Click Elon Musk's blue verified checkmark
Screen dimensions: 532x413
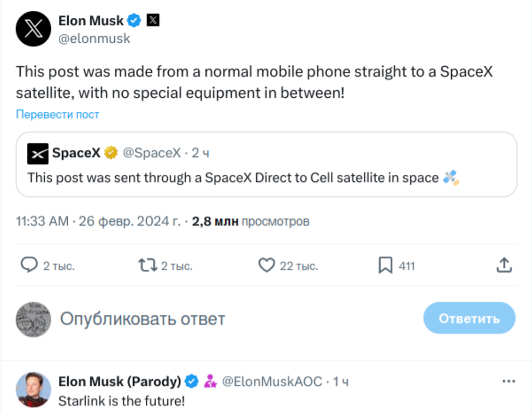tap(134, 20)
